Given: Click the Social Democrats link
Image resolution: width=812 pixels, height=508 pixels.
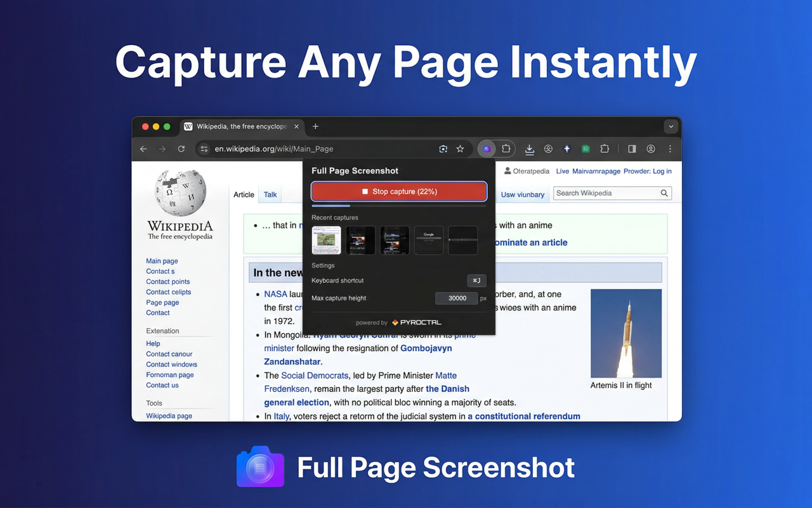Looking at the screenshot, I should click(314, 375).
